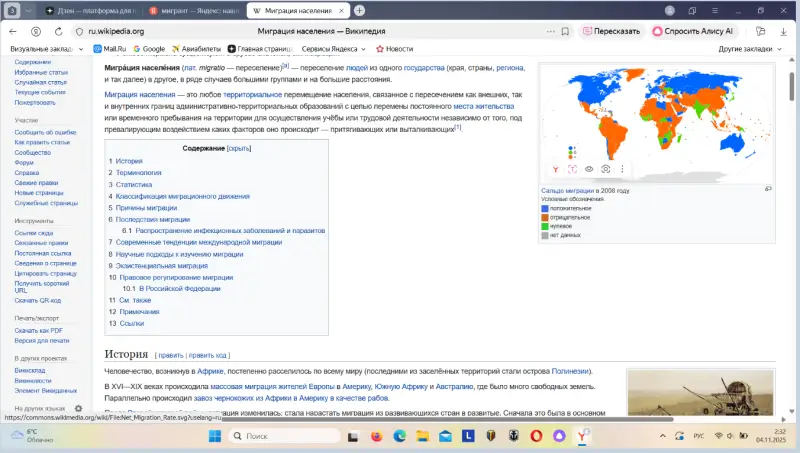Expand the Другие закладки folder
The height and width of the screenshot is (453, 800).
click(750, 48)
